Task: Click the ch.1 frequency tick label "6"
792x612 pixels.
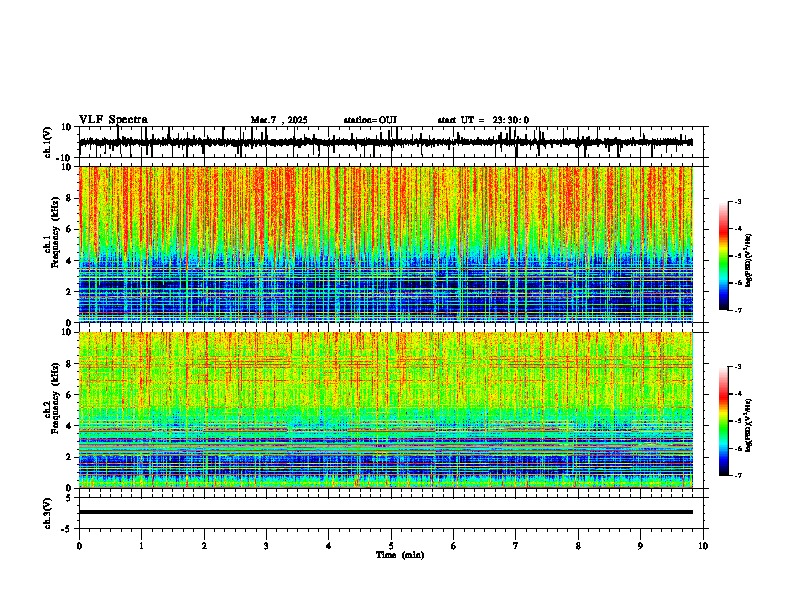Action: [x=69, y=230]
